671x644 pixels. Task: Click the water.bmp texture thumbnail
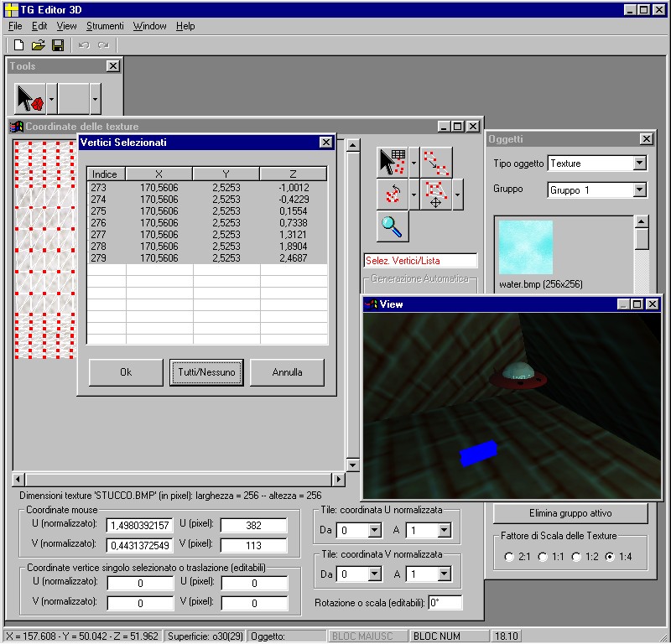point(526,247)
